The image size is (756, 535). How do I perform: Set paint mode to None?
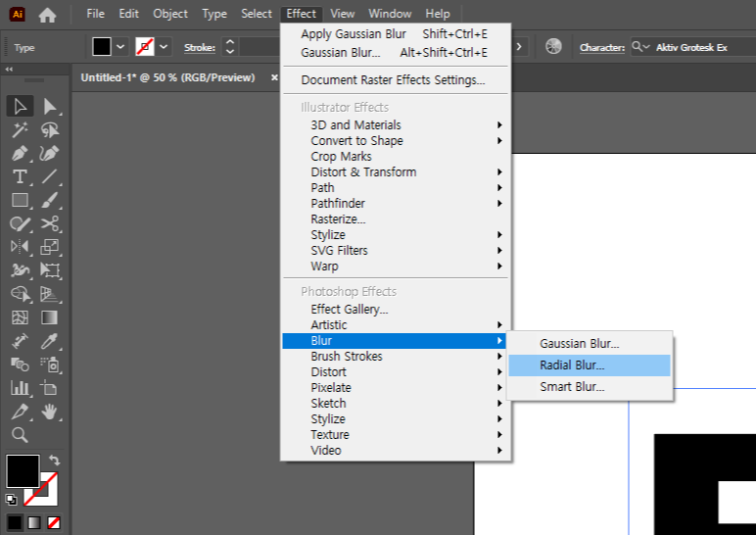(54, 522)
